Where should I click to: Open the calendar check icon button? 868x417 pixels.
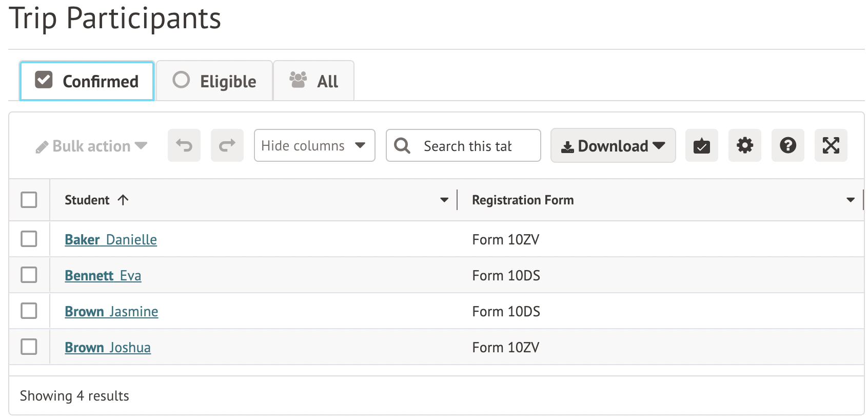701,146
